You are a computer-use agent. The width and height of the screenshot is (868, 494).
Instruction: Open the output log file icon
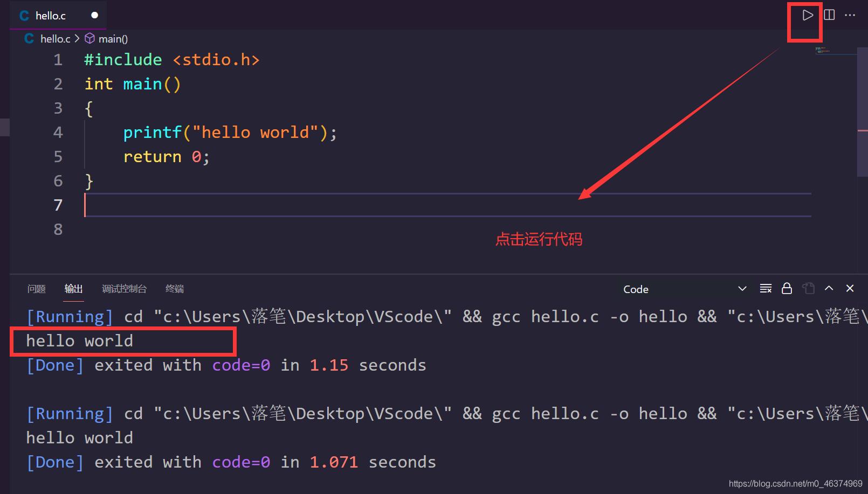pos(808,289)
